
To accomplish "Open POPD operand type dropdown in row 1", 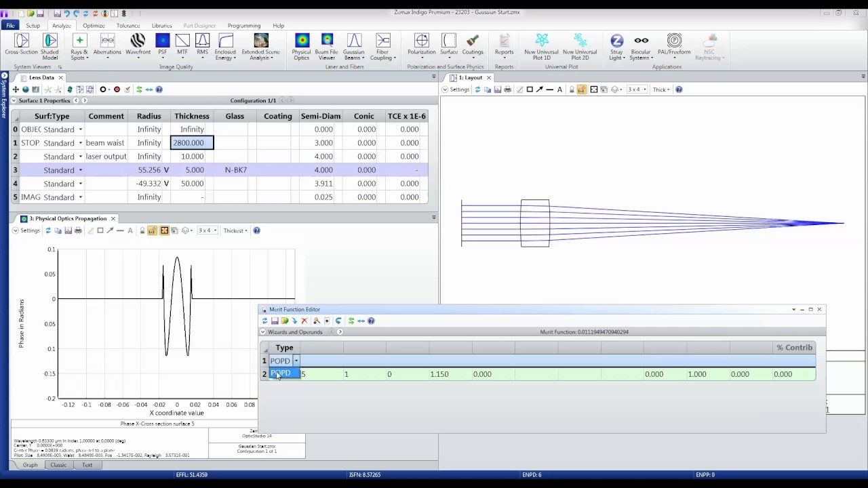I will tap(296, 361).
